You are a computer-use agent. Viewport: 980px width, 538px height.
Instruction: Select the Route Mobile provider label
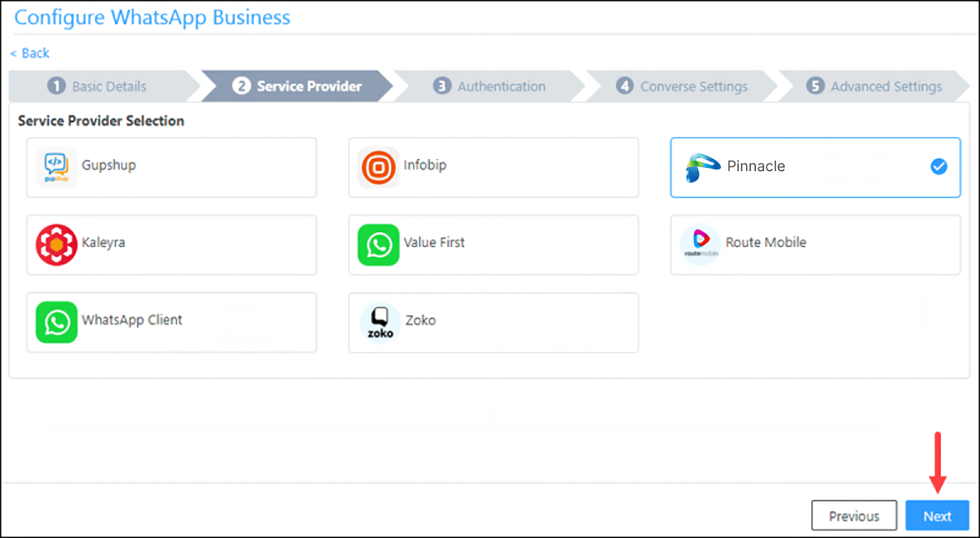(766, 242)
